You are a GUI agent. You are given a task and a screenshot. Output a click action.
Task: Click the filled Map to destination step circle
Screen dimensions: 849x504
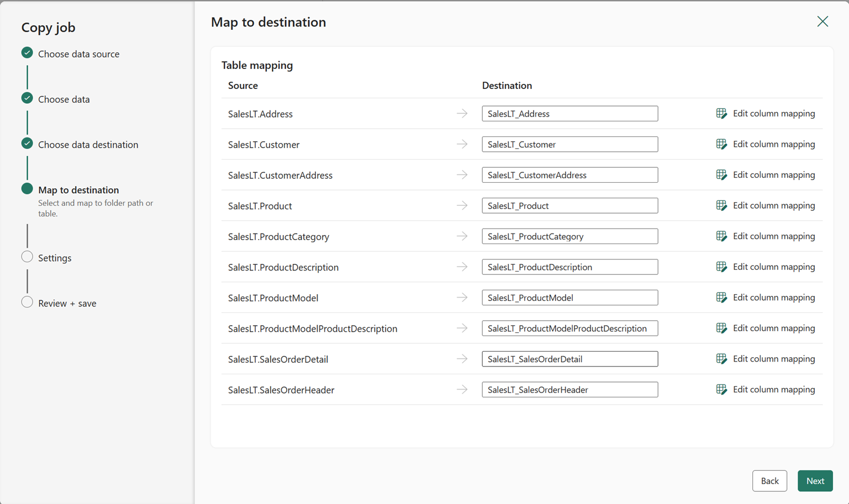pos(27,189)
